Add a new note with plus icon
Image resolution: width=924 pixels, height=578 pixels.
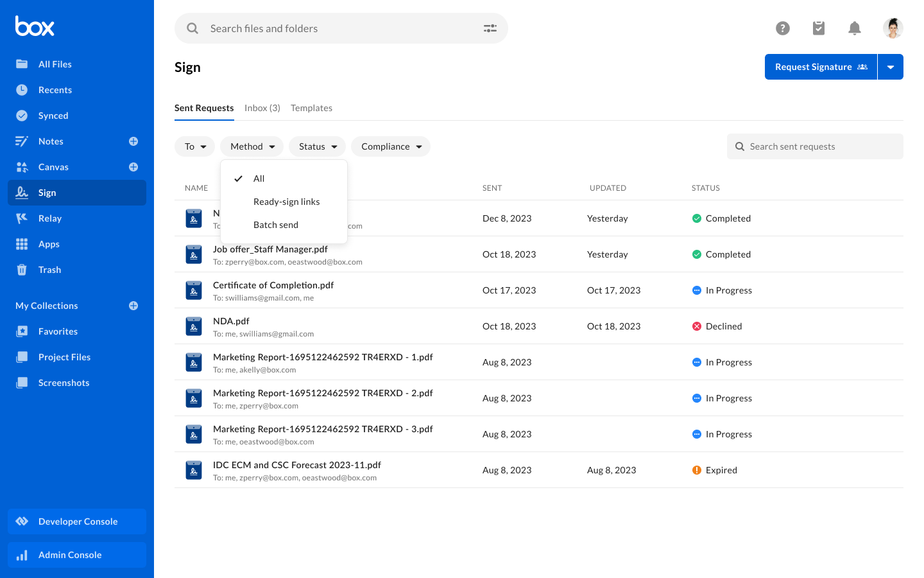coord(133,141)
